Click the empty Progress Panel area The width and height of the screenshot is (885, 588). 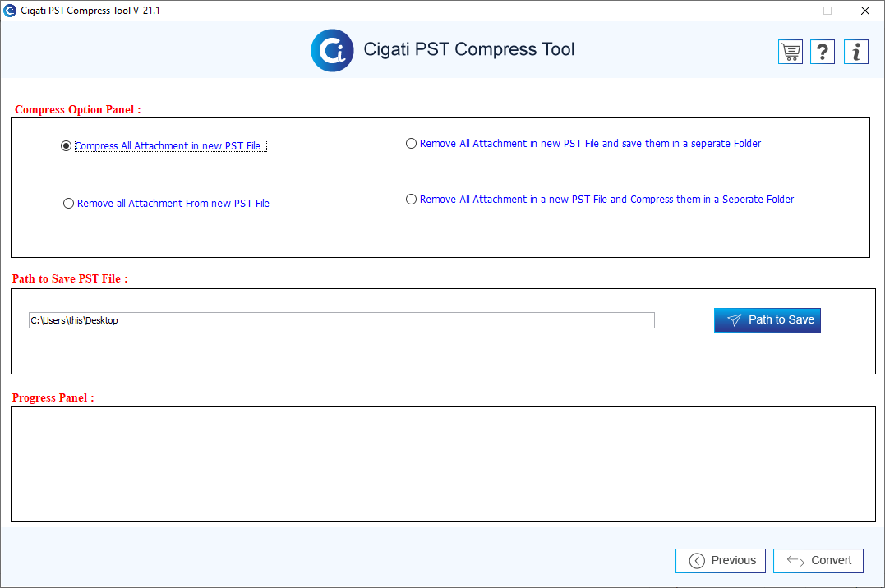pyautogui.click(x=443, y=464)
